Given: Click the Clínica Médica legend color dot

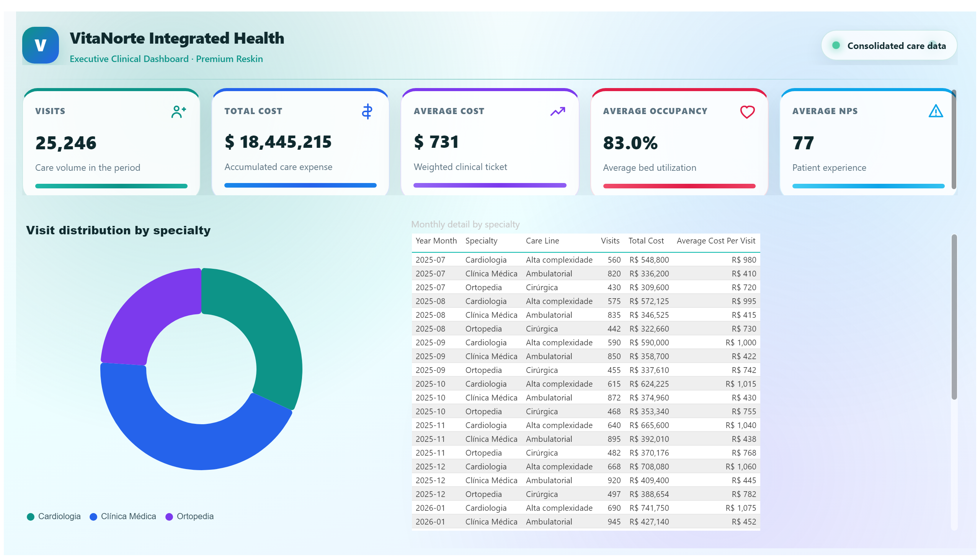Looking at the screenshot, I should pos(93,517).
